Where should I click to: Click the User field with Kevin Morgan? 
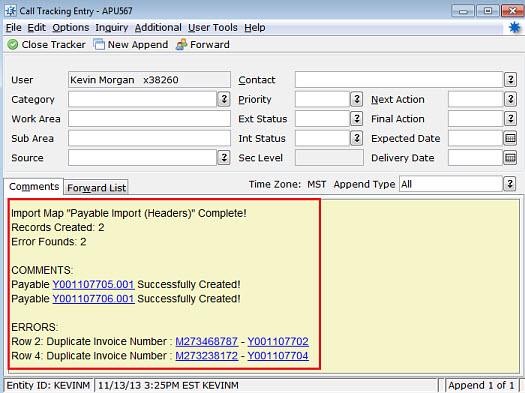pos(149,80)
